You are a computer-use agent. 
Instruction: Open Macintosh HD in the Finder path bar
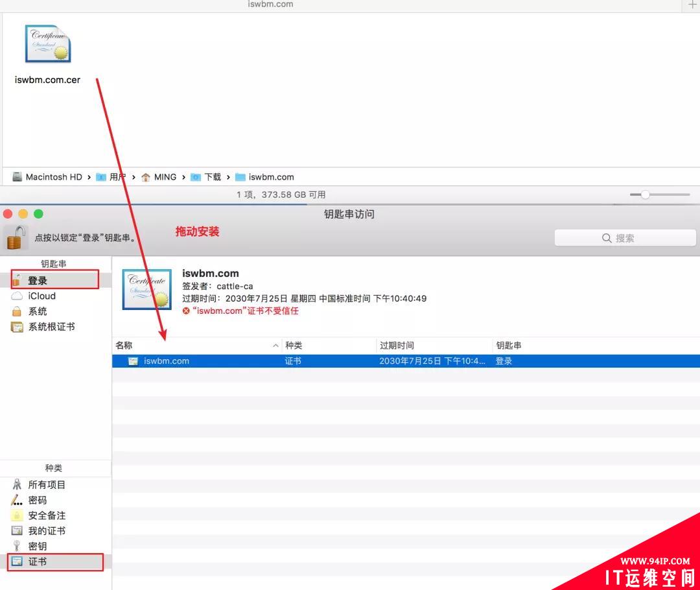(x=47, y=177)
